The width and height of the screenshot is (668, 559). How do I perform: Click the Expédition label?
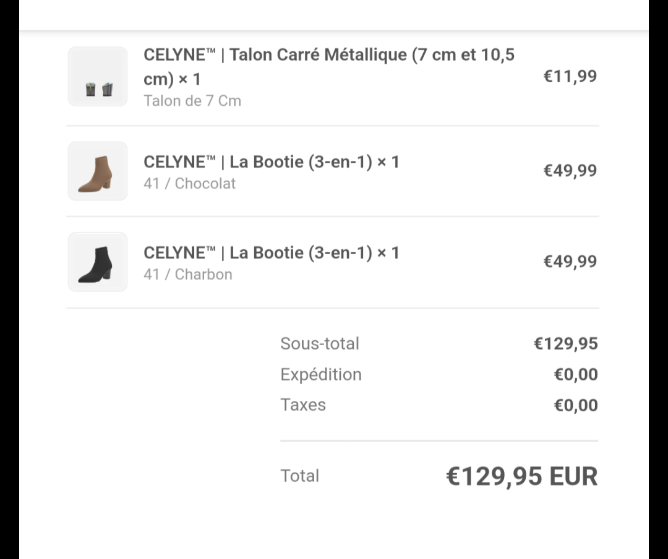pyautogui.click(x=321, y=375)
